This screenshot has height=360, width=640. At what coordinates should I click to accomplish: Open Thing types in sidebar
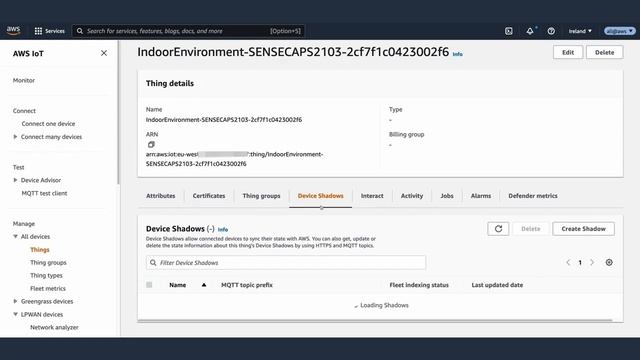tap(46, 276)
